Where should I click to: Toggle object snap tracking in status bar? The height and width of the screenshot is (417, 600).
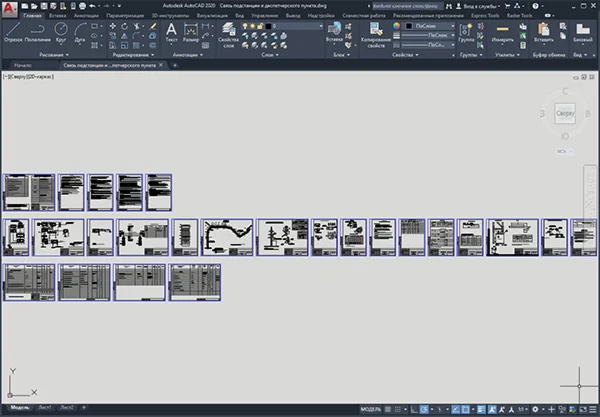coord(455,409)
